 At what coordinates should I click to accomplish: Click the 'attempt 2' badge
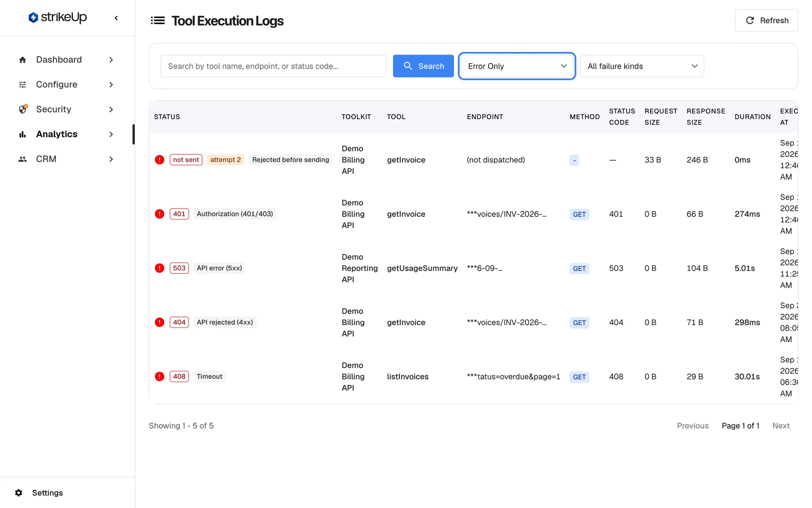(x=226, y=160)
